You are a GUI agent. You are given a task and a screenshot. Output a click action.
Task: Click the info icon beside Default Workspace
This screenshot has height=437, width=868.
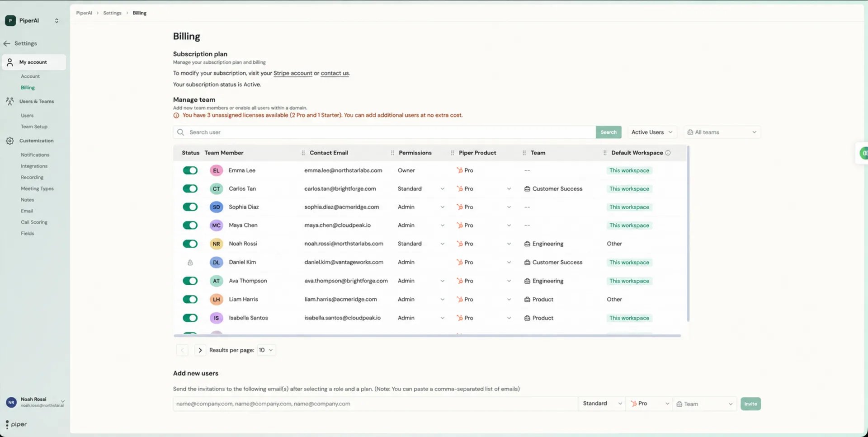tap(668, 153)
